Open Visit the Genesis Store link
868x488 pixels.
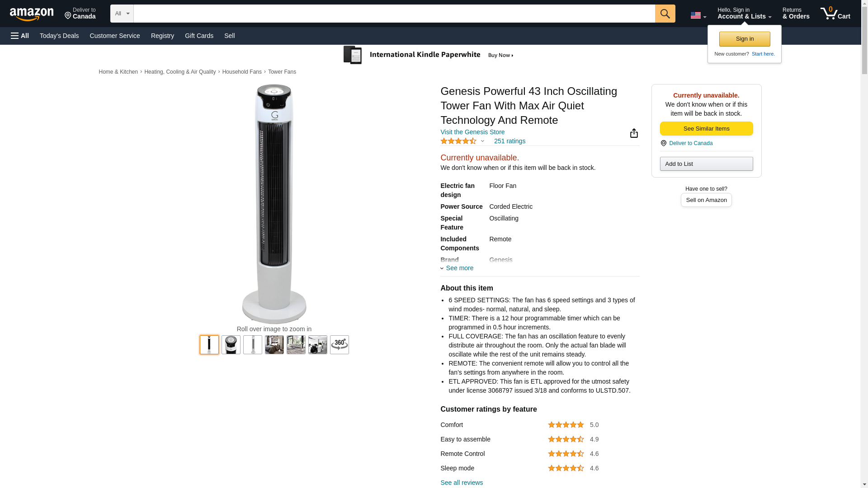click(472, 132)
